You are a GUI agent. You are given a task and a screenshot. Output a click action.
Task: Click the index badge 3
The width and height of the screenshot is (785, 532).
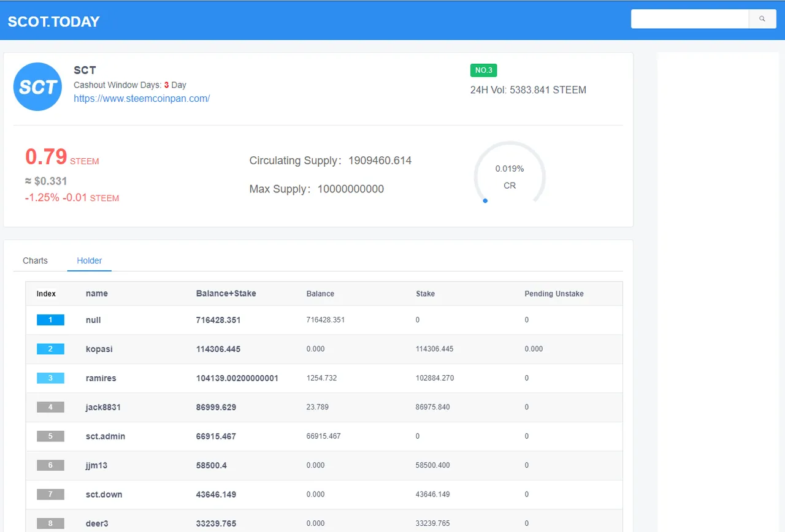[x=50, y=378]
